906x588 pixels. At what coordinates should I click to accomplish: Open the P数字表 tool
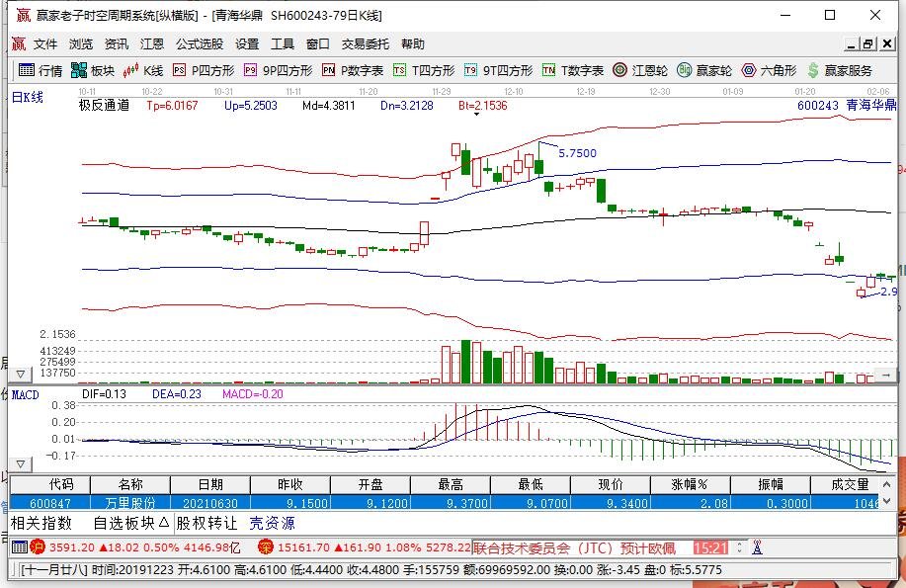[353, 70]
